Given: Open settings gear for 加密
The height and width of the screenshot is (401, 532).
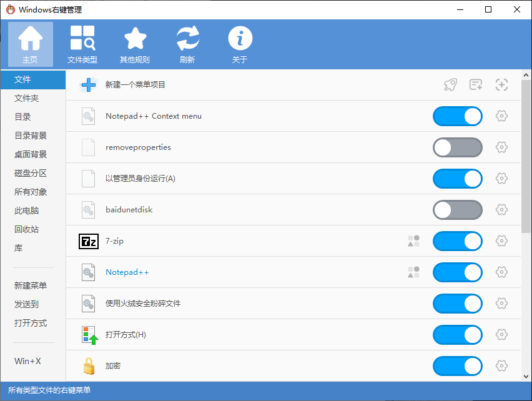Looking at the screenshot, I should pyautogui.click(x=501, y=366).
